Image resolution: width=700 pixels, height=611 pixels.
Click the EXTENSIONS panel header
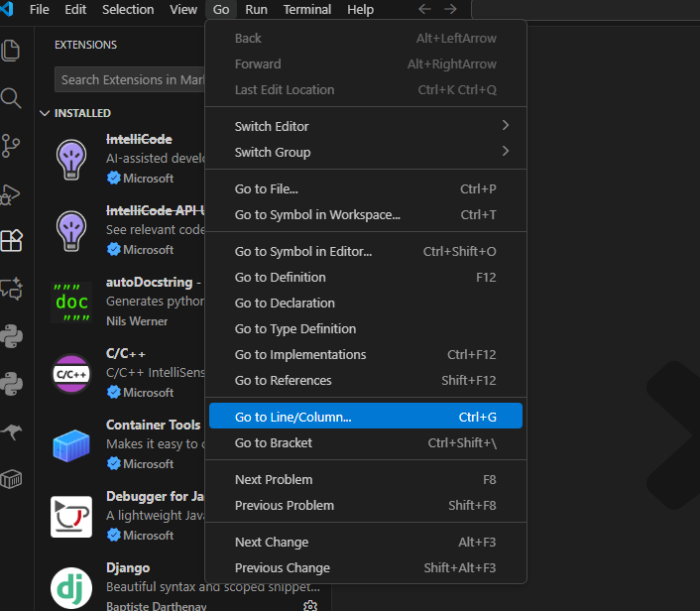pyautogui.click(x=85, y=45)
